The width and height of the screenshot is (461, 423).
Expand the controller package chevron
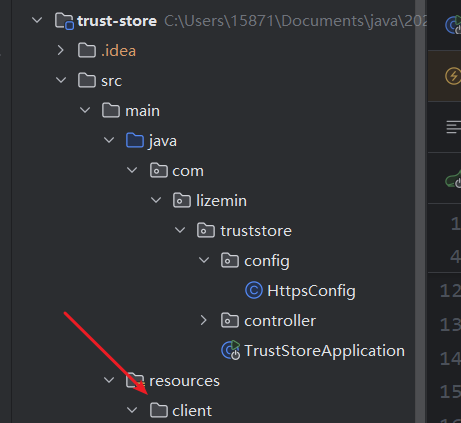tap(203, 320)
